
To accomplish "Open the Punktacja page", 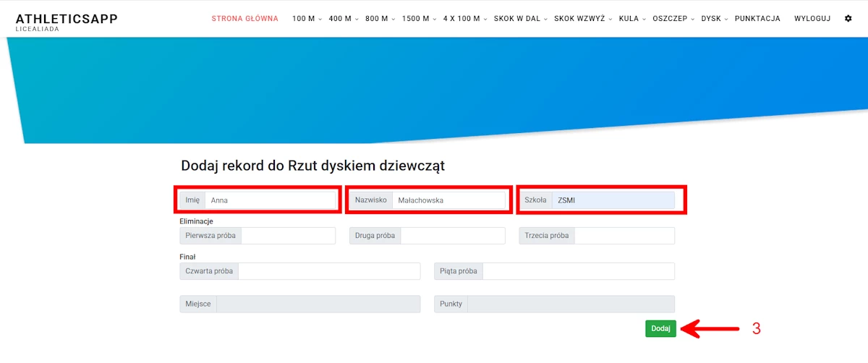I will pos(757,19).
